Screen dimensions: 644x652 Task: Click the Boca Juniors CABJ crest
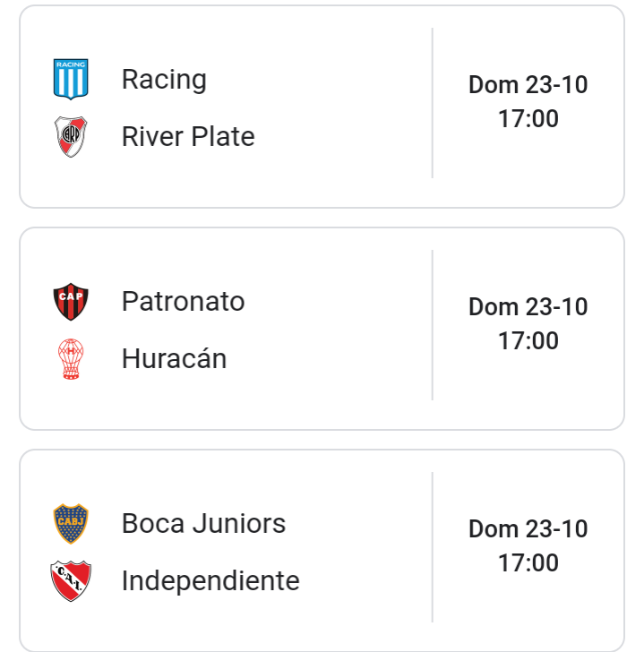(71, 524)
